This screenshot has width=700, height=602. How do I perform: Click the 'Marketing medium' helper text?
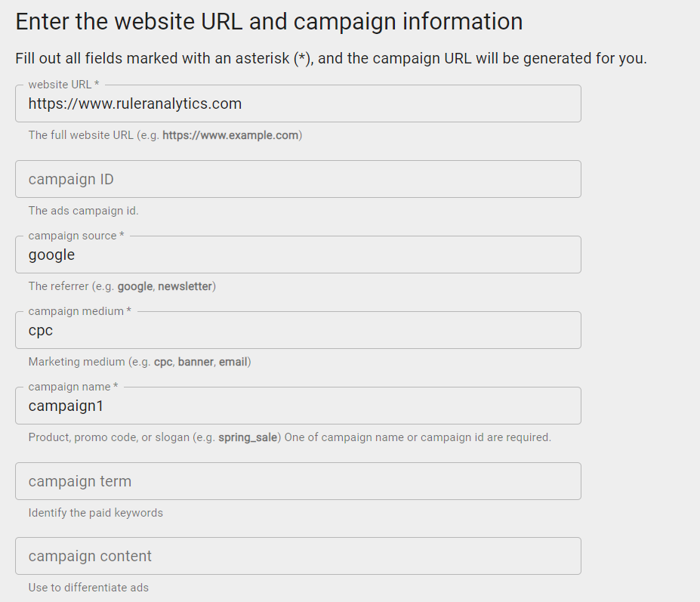139,362
